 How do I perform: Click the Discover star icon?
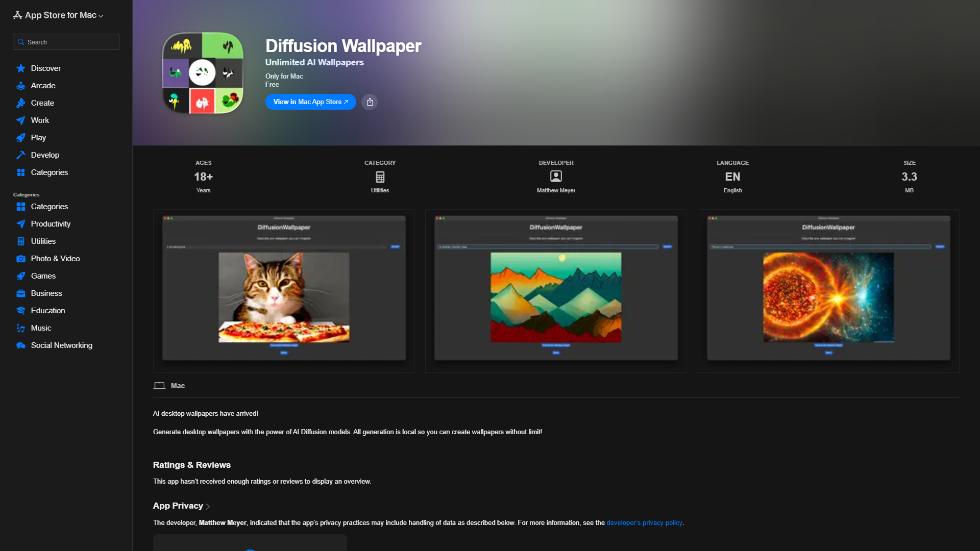pyautogui.click(x=21, y=68)
